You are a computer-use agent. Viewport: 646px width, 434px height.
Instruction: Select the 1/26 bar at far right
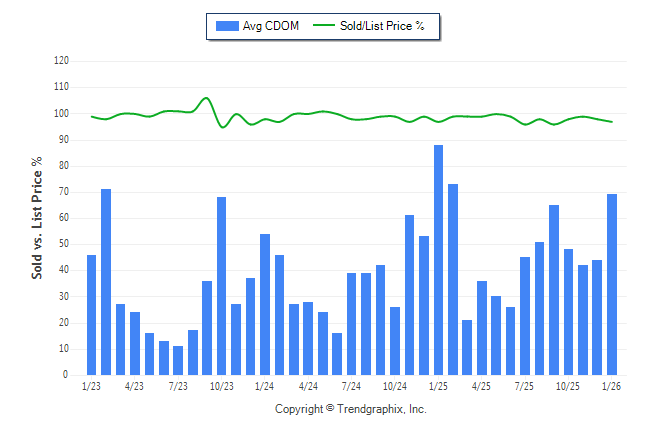(x=612, y=285)
